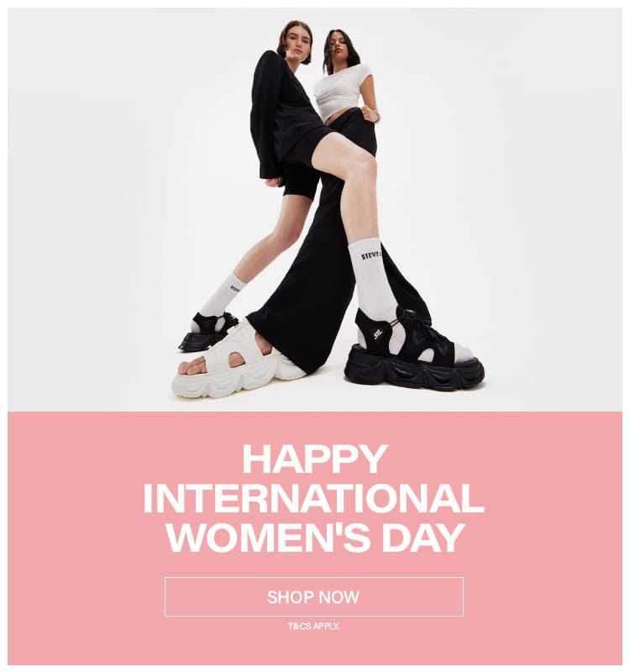Click the HAPPY headline word
Viewport: 630px width, 672px height.
pos(315,459)
